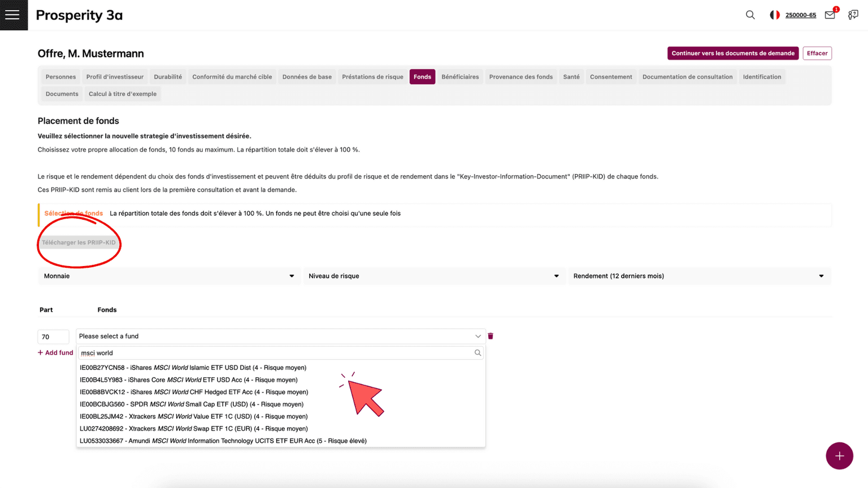Open the hamburger navigation menu
This screenshot has width=868, height=488.
12,15
